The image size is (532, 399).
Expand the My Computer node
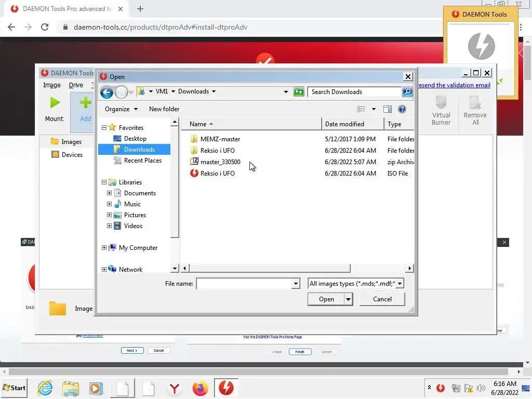104,248
